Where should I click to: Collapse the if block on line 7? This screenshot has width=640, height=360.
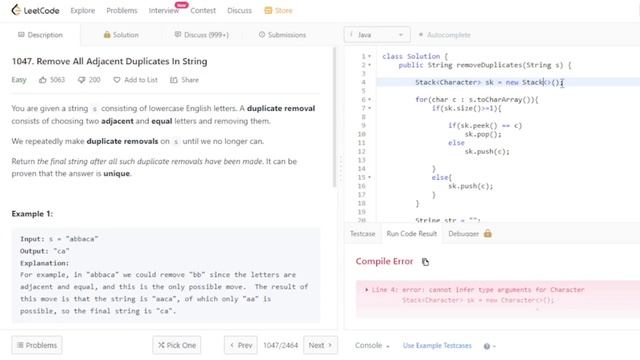(370, 108)
